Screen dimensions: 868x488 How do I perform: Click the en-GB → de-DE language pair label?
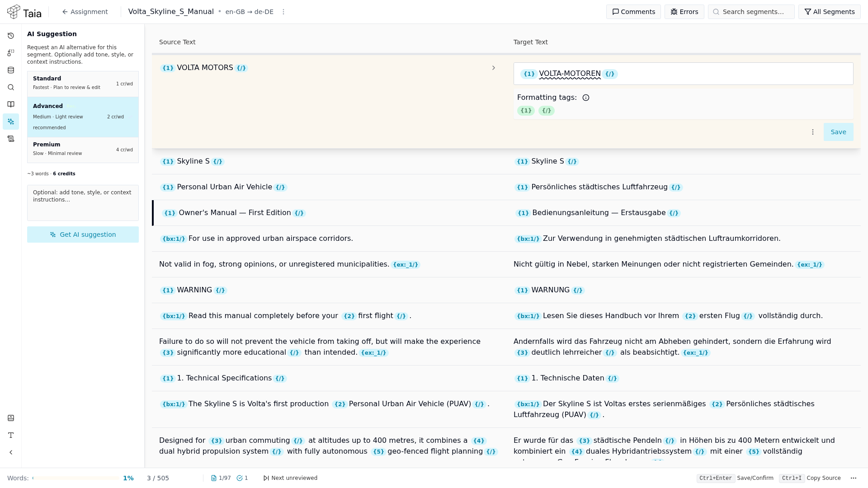tap(250, 12)
